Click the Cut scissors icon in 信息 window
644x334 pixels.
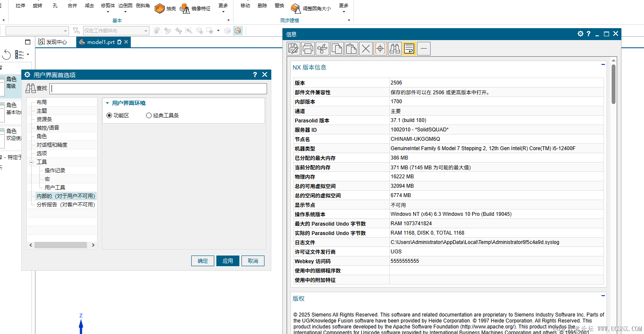click(x=322, y=49)
